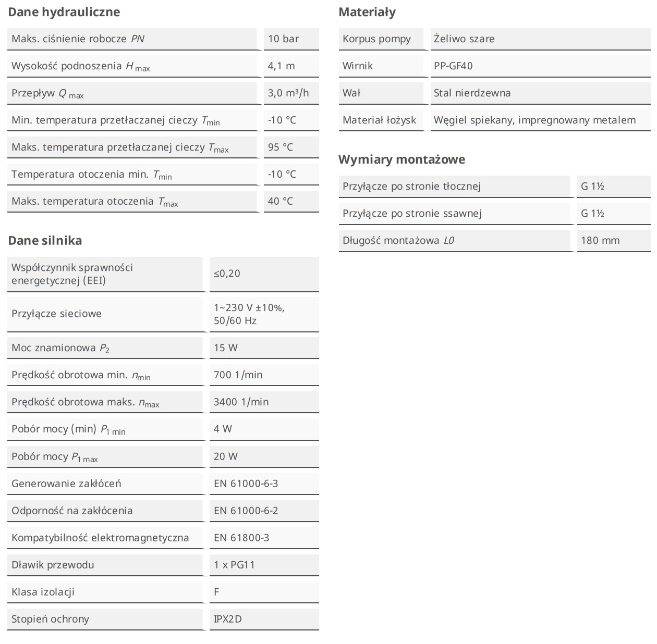657x644 pixels.
Task: Select the "95 °C" max fluid temperature value
Action: (x=281, y=147)
